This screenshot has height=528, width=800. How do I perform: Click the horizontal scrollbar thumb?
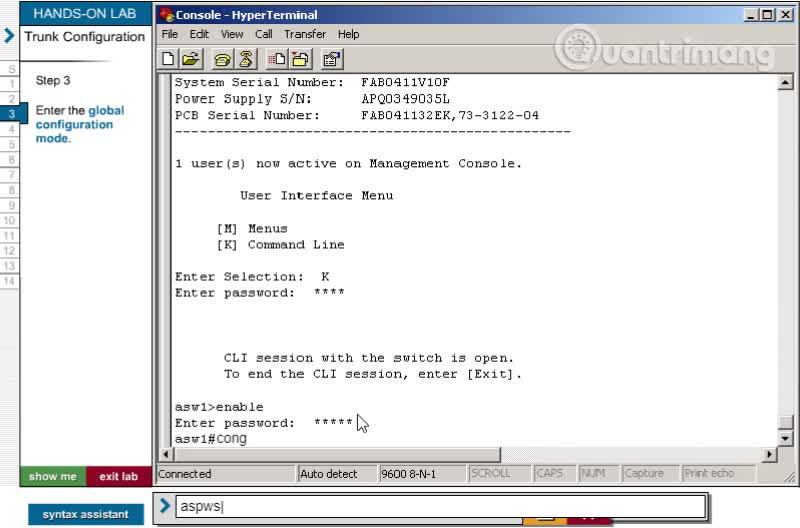coord(336,454)
